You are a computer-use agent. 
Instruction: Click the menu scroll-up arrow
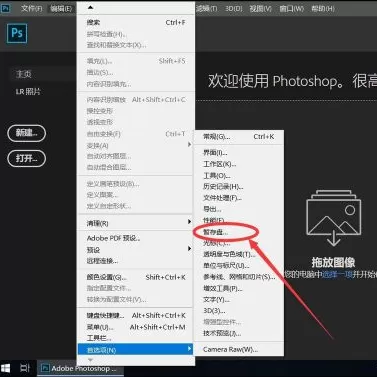pyautogui.click(x=90, y=7)
